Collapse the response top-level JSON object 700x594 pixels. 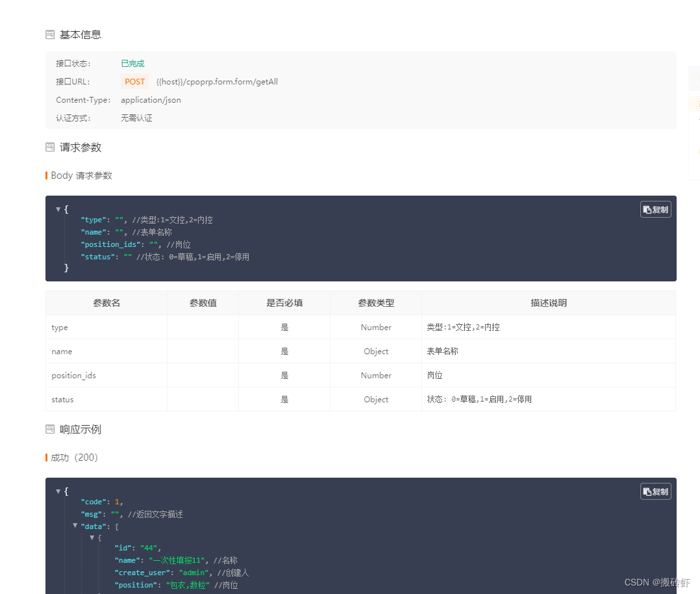click(x=58, y=491)
